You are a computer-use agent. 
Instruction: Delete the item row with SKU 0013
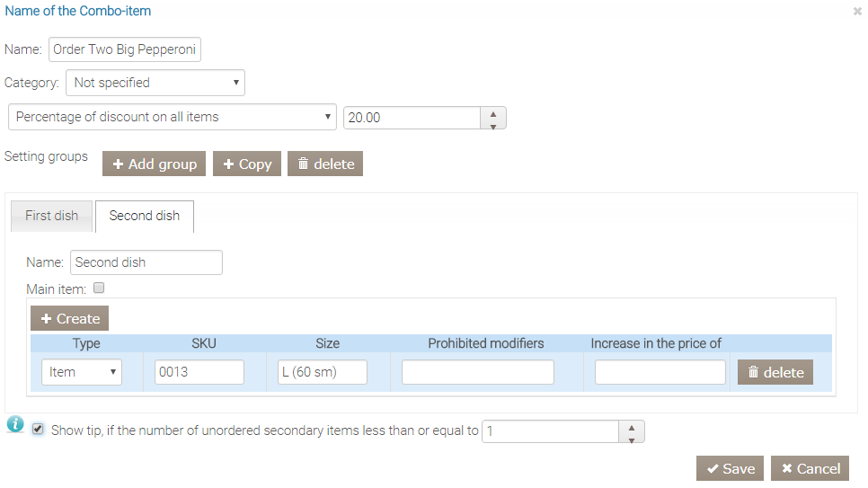775,372
